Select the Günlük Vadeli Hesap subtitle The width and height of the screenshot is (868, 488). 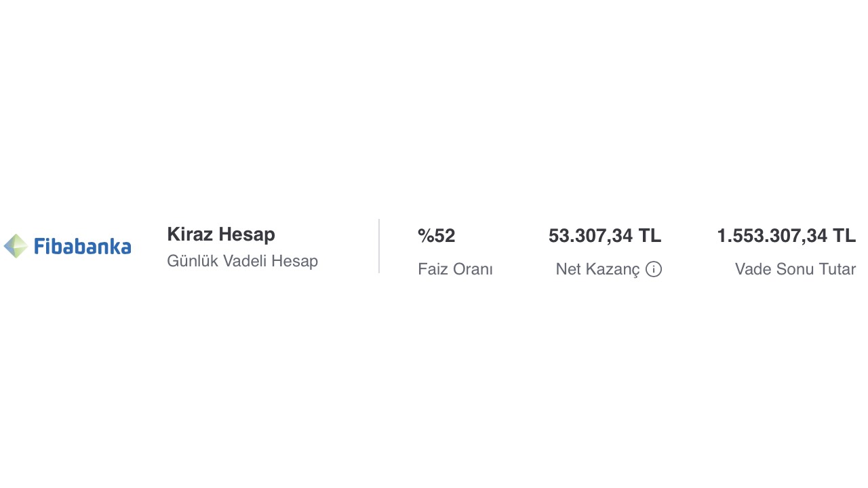[242, 261]
